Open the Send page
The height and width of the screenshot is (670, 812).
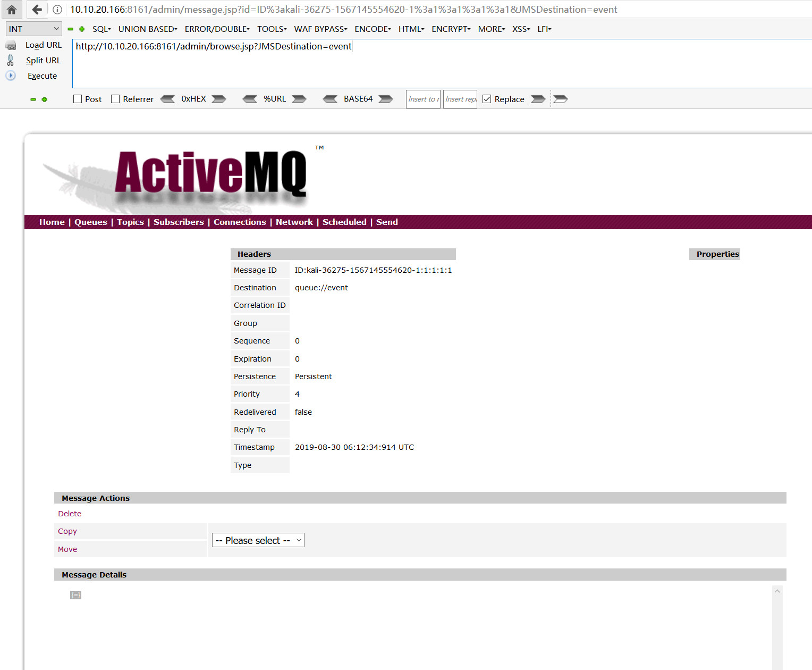387,222
